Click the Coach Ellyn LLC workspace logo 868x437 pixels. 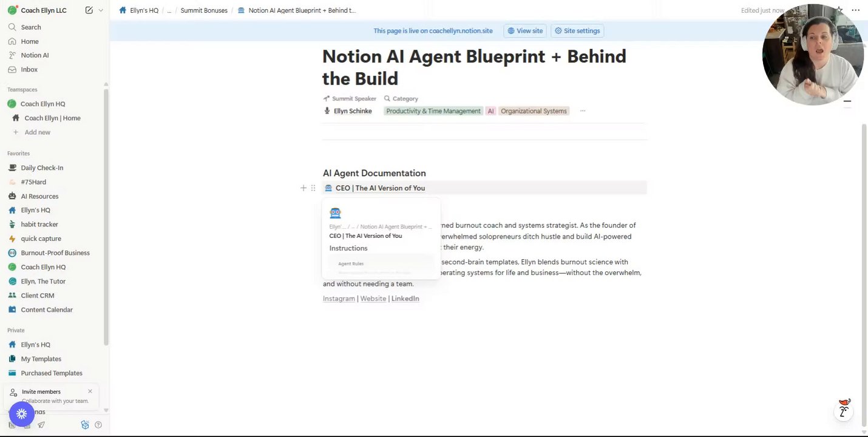coord(12,10)
